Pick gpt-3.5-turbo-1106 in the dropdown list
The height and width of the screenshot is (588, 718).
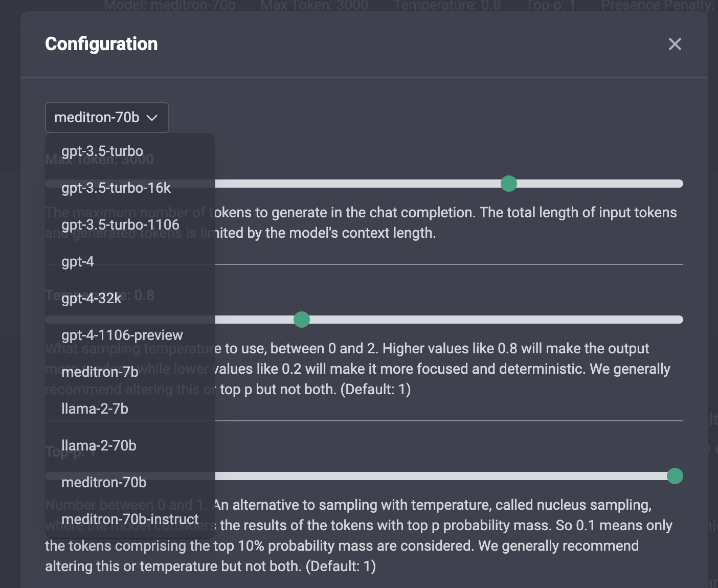(130, 225)
